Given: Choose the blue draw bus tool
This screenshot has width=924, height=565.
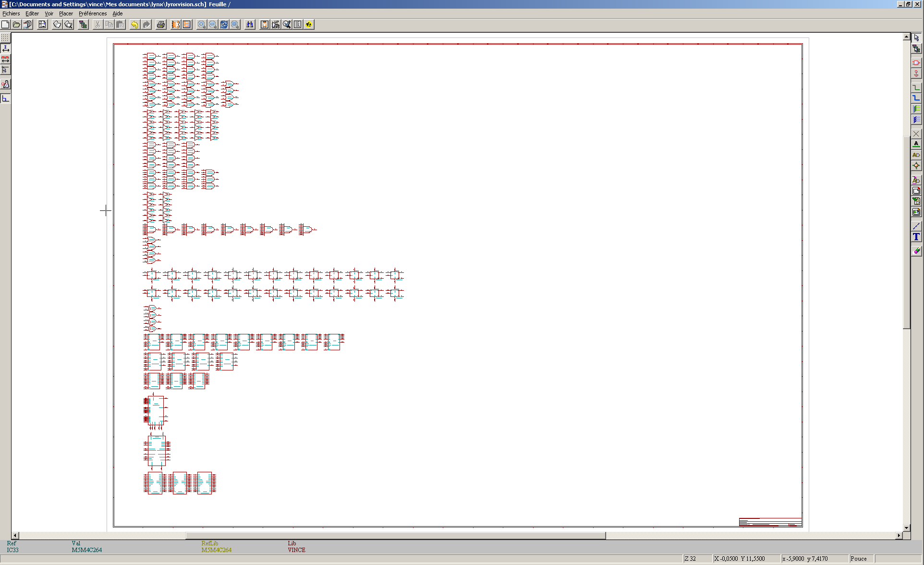Looking at the screenshot, I should point(916,98).
